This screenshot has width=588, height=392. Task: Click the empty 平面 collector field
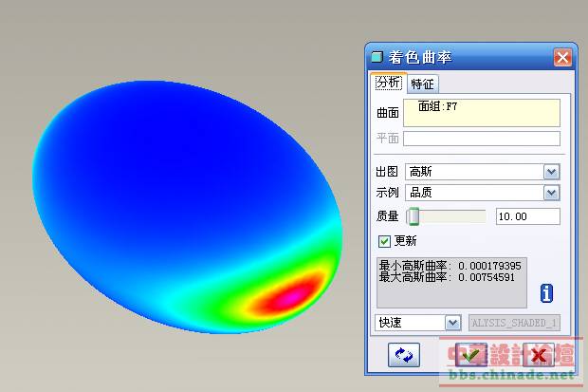coord(482,139)
